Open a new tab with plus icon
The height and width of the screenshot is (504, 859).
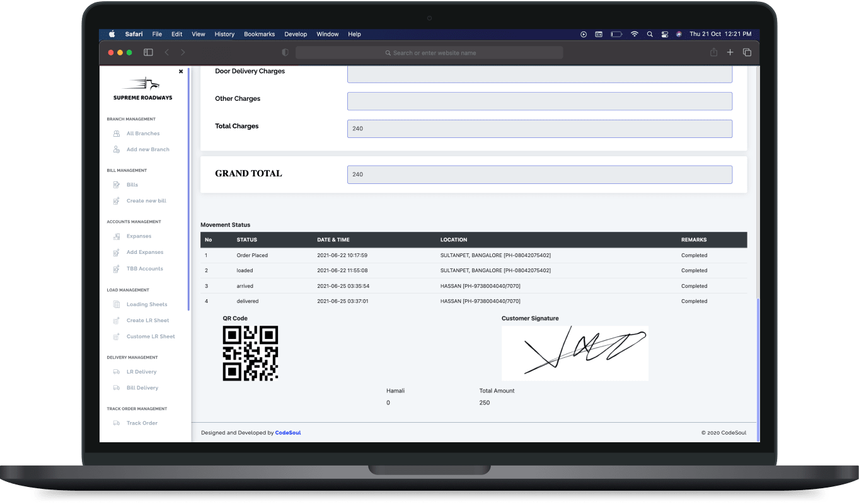coord(730,53)
